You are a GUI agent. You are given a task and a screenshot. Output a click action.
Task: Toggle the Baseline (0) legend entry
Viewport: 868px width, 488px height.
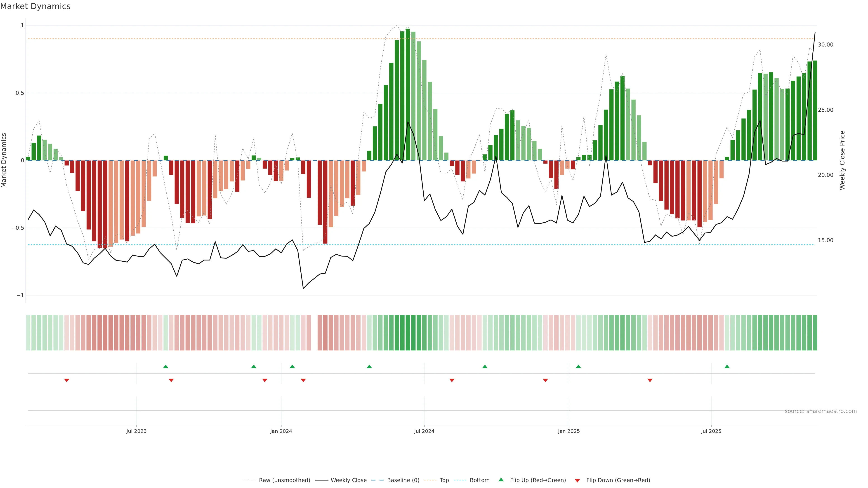(x=403, y=480)
